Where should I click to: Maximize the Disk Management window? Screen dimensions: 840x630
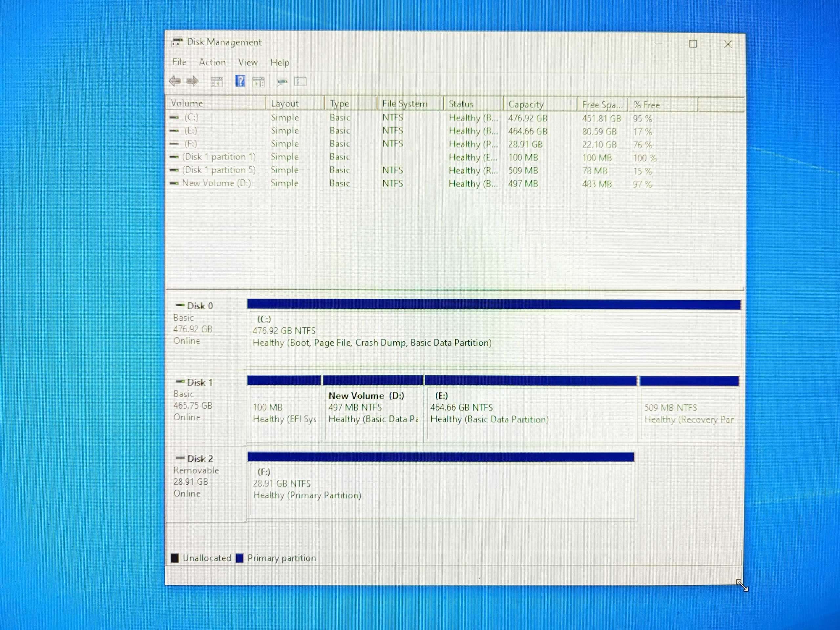coord(693,44)
